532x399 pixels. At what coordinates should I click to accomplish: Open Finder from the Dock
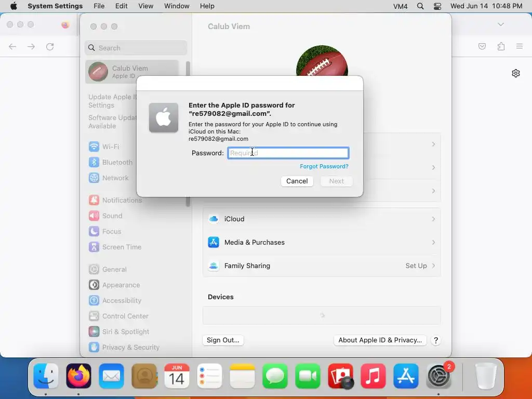pyautogui.click(x=46, y=376)
